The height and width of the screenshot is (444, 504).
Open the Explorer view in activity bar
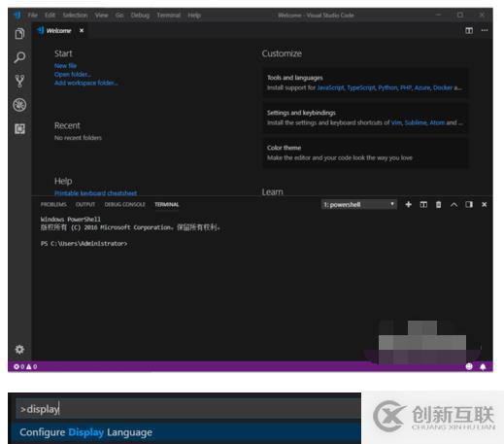19,34
